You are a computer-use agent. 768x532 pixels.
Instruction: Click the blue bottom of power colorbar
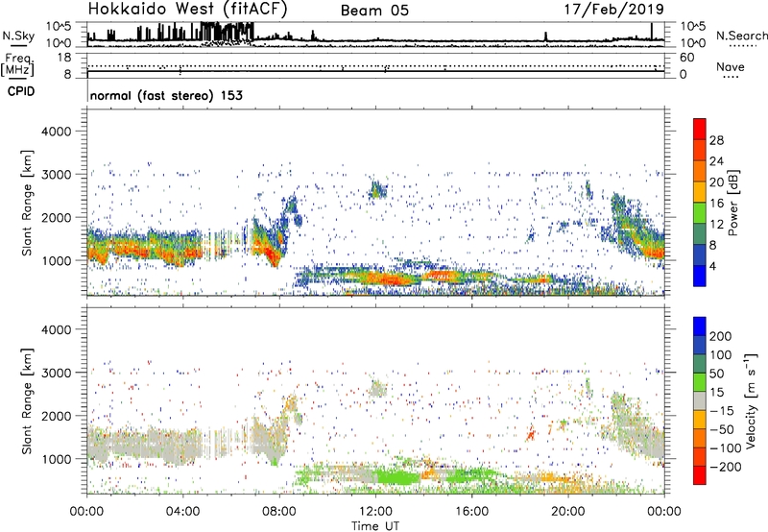[x=700, y=276]
